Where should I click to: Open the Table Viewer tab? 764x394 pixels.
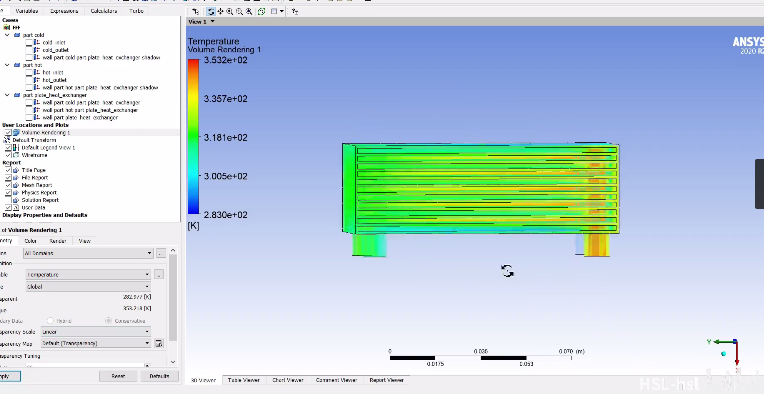(244, 380)
